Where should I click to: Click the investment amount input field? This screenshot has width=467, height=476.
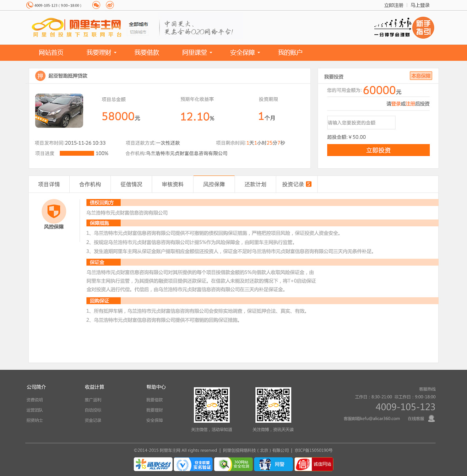click(361, 123)
